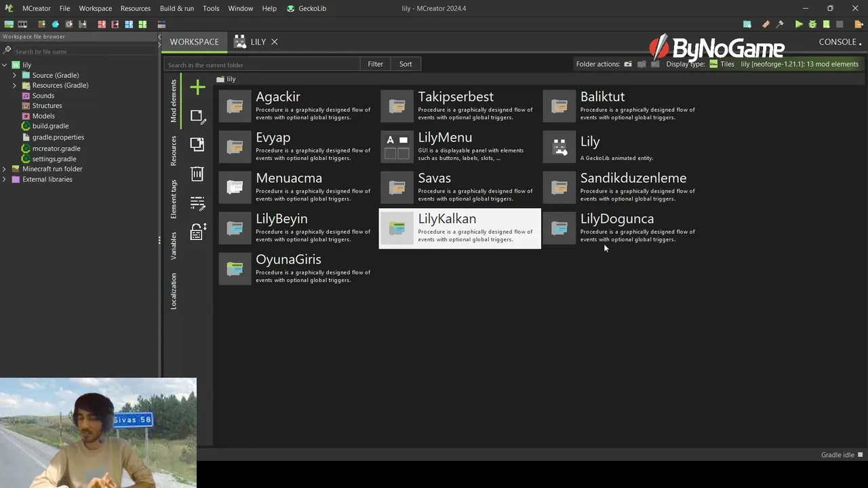868x488 pixels.
Task: Click the first red grid import toolbar icon
Action: click(x=102, y=24)
